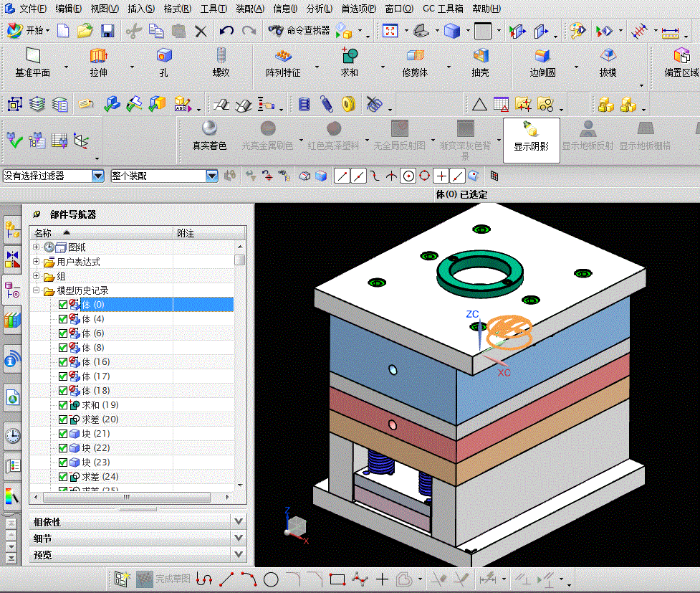Click the 真实着色 button
Viewport: 700px width, 593px height.
209,136
